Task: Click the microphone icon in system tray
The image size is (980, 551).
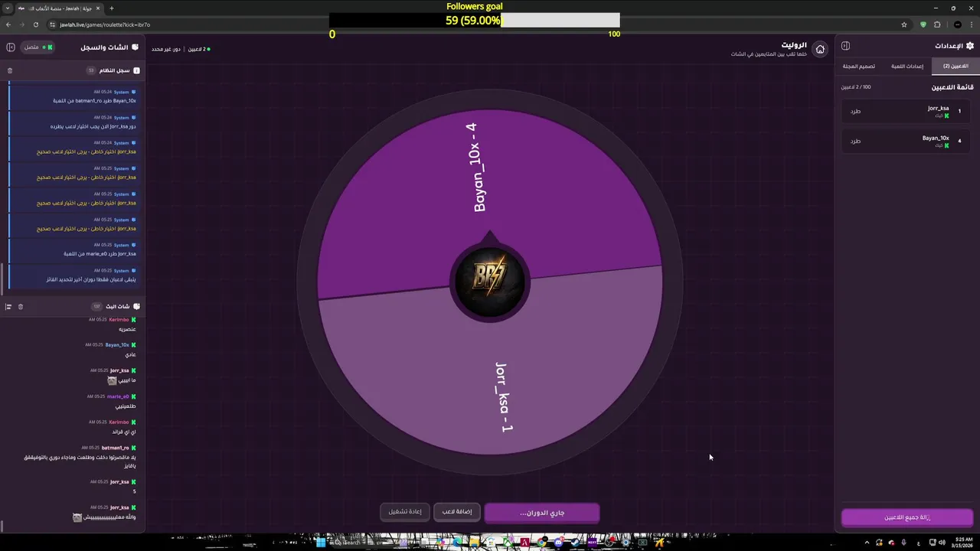Action: click(904, 543)
